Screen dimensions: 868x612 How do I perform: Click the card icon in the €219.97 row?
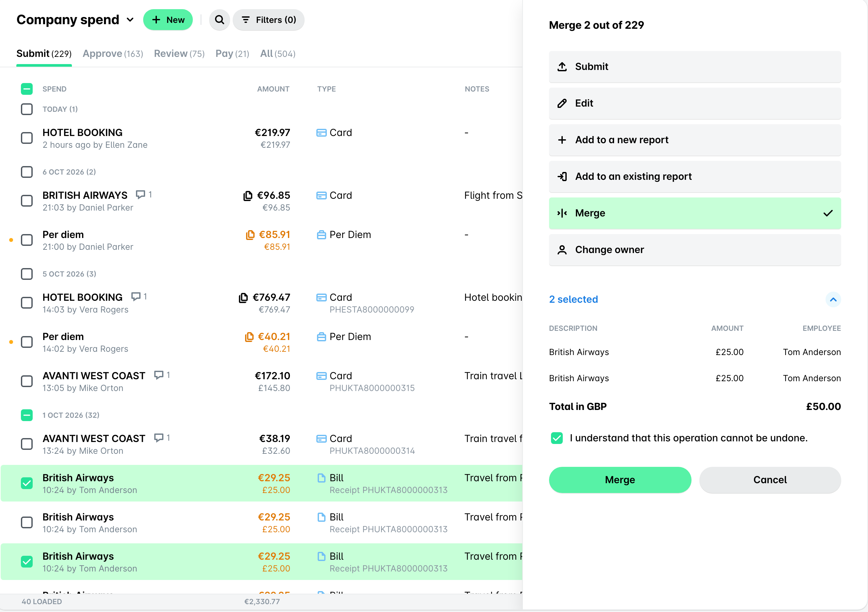tap(321, 133)
